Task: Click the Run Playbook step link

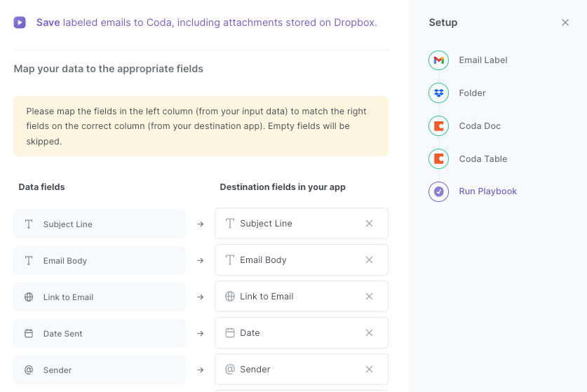Action: [488, 191]
